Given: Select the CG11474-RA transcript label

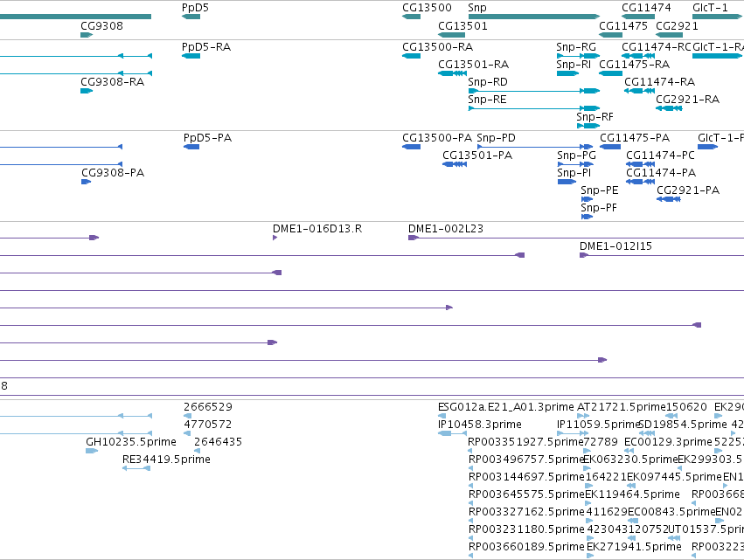Looking at the screenshot, I should tap(659, 81).
